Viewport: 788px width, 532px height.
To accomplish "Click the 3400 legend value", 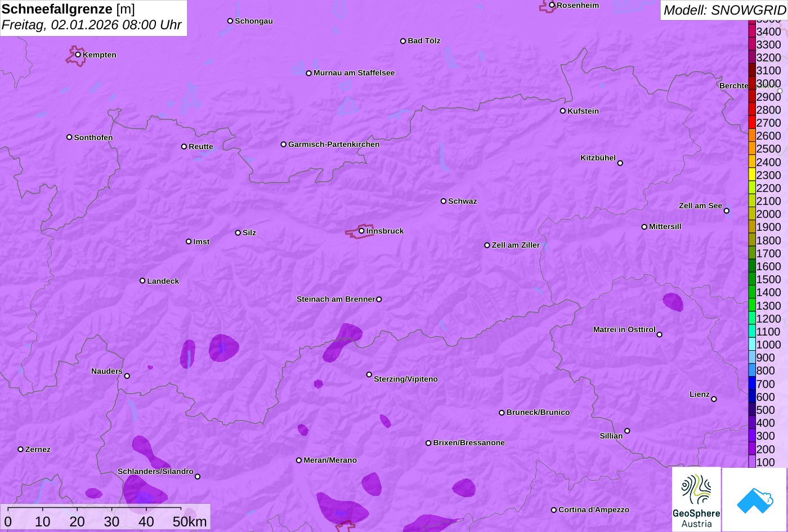I will point(769,32).
